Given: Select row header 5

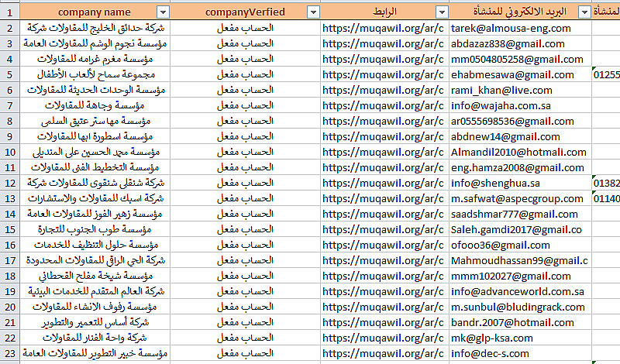Looking at the screenshot, I should tap(10, 74).
